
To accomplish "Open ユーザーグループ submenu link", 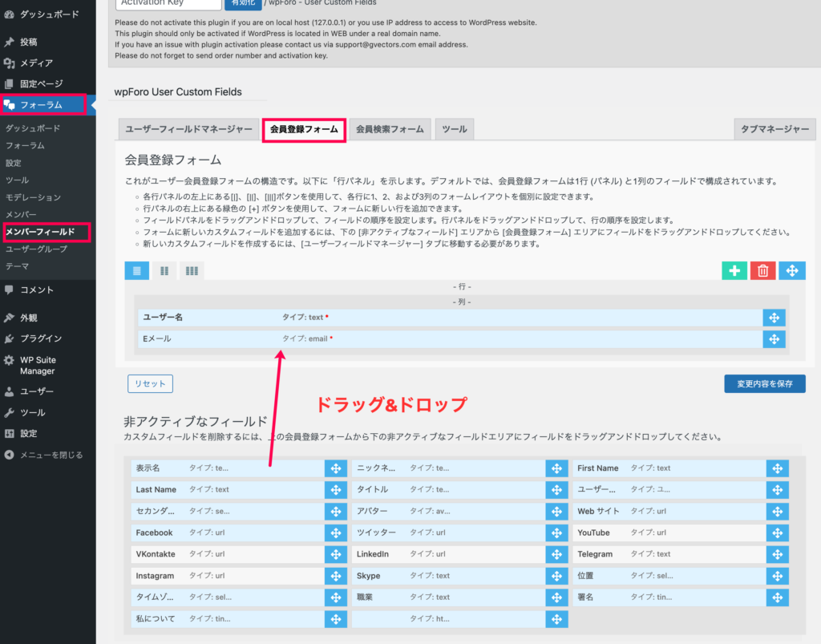I will tap(36, 249).
